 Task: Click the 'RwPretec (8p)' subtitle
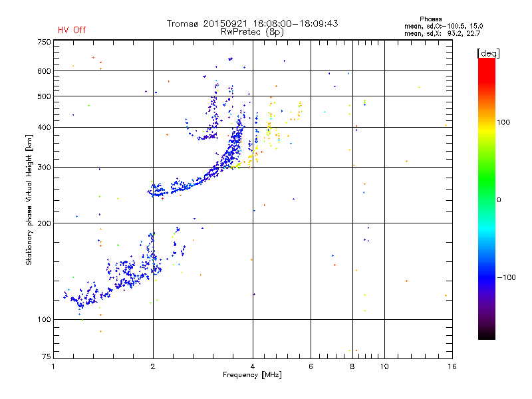pos(252,32)
